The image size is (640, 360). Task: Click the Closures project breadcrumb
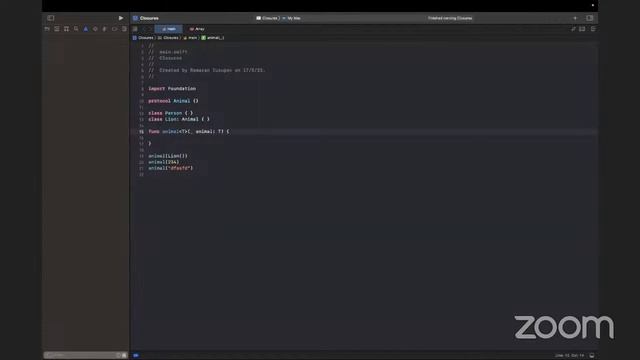coord(143,38)
